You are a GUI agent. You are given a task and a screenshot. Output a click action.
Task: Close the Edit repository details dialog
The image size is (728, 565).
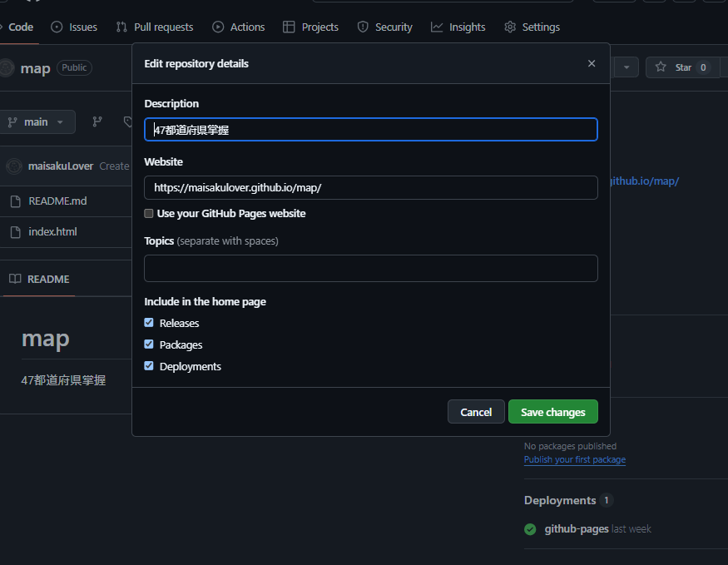click(x=591, y=63)
